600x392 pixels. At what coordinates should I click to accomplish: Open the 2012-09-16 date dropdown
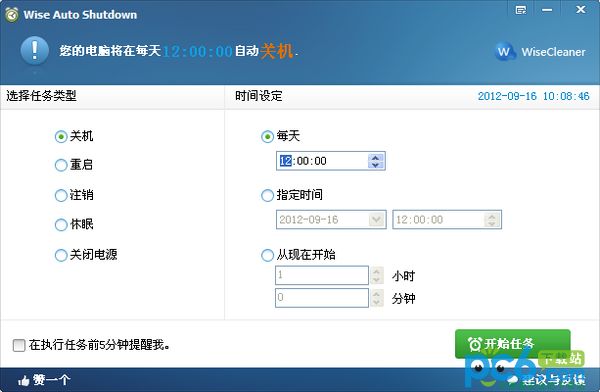pyautogui.click(x=377, y=220)
